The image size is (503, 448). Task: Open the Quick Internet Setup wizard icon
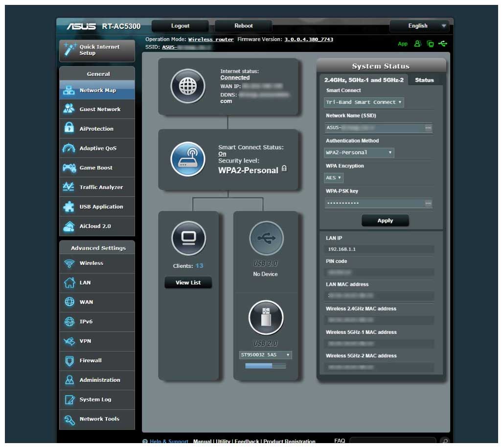(x=69, y=49)
